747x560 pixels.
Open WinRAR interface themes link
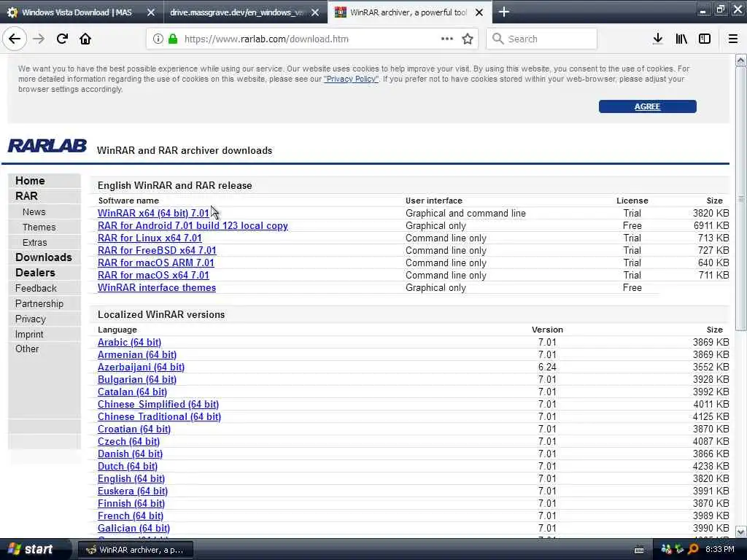coord(157,287)
